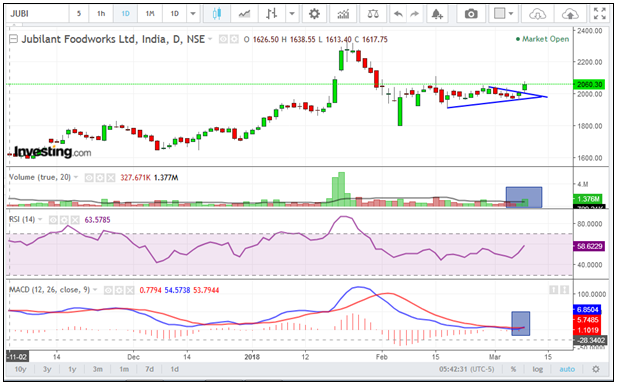Set date range to 1m
This screenshot has width=618, height=386.
click(x=124, y=369)
